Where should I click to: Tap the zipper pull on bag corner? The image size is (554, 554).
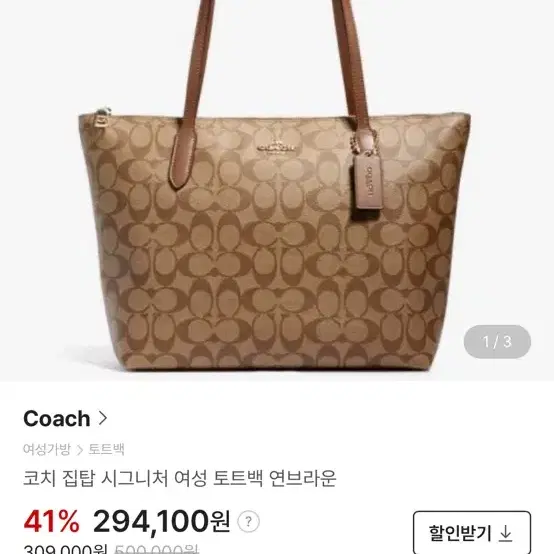pyautogui.click(x=102, y=117)
